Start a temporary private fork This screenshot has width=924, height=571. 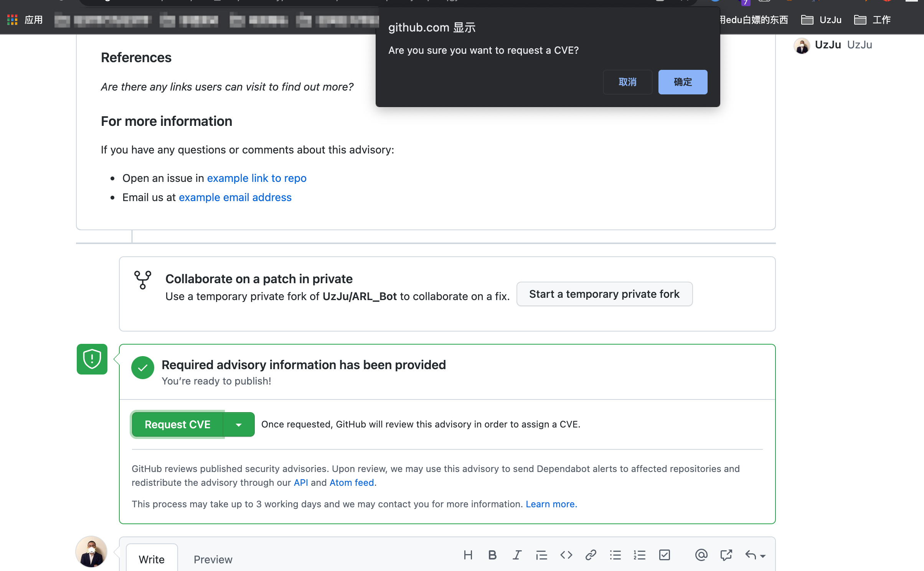[x=604, y=294]
